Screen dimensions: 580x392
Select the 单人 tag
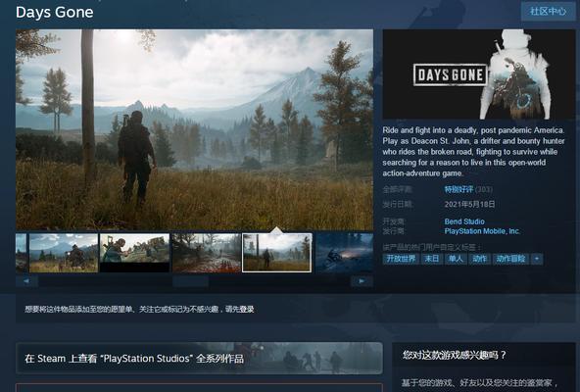(456, 259)
